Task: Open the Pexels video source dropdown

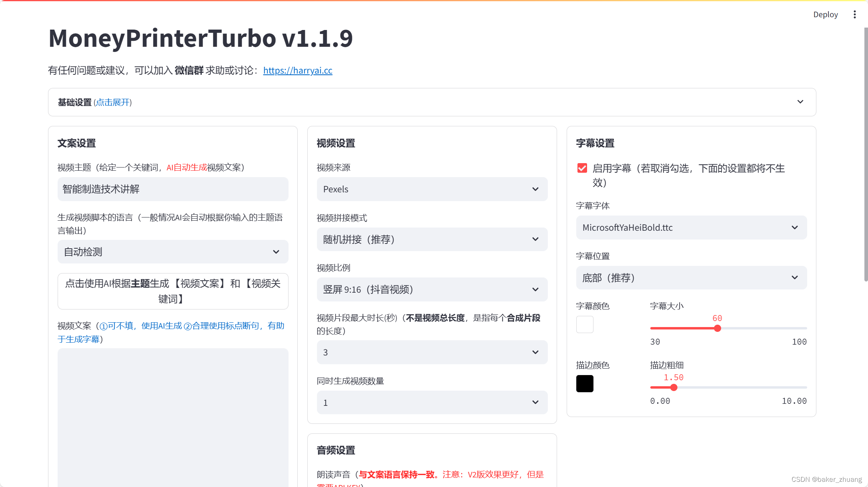Action: 432,189
